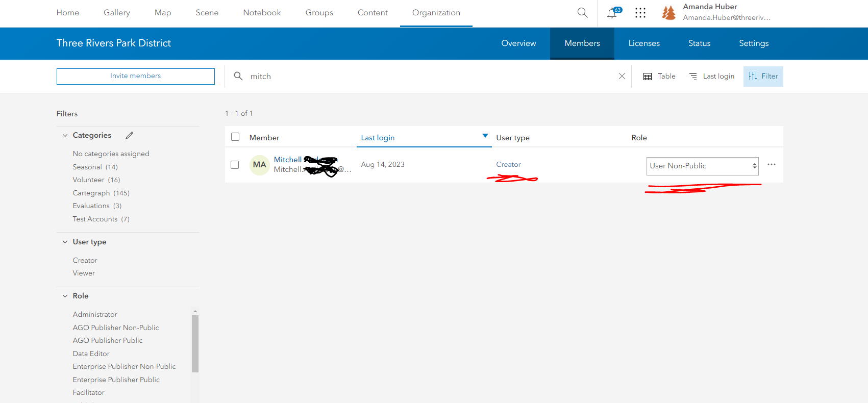The width and height of the screenshot is (868, 403).
Task: Switch to Table view
Action: 659,76
